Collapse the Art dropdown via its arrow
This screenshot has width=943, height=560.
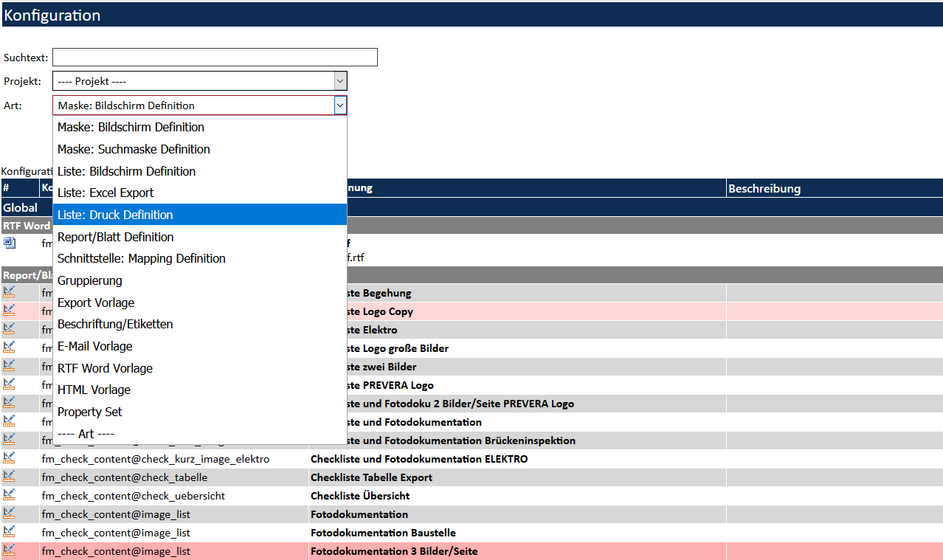(x=340, y=106)
